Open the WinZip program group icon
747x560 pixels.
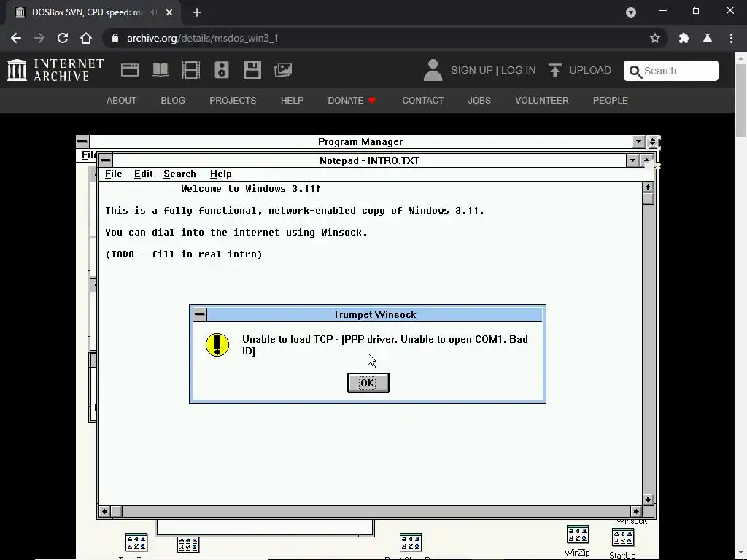click(578, 540)
